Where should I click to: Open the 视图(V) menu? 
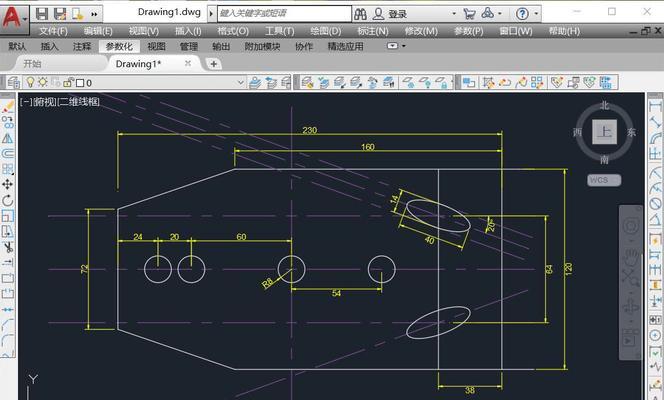[144, 31]
